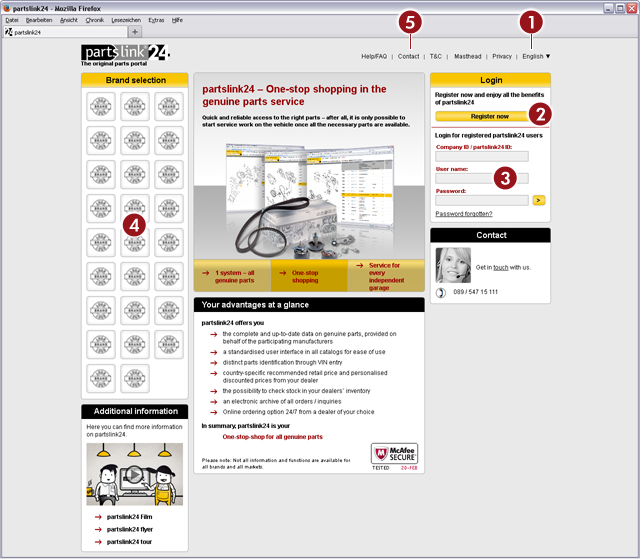Click the Company ID input field

[482, 157]
